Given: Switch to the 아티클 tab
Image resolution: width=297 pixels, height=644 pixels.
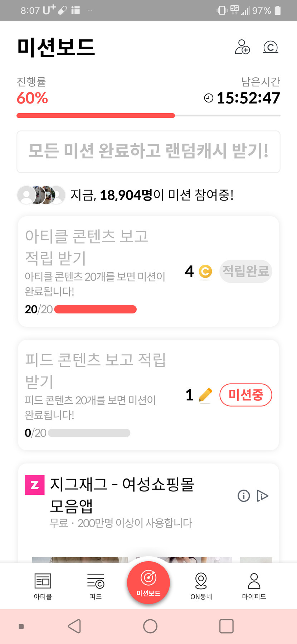Looking at the screenshot, I should coord(43,586).
